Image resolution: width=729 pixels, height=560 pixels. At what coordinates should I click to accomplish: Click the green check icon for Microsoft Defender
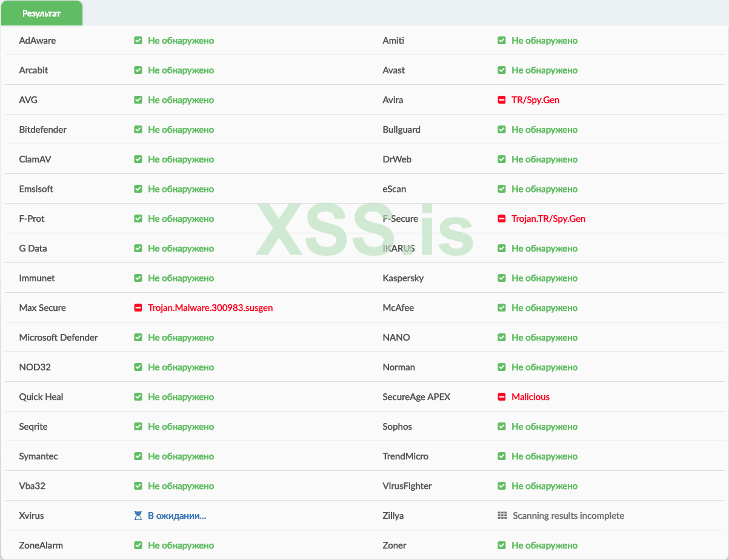click(x=138, y=338)
